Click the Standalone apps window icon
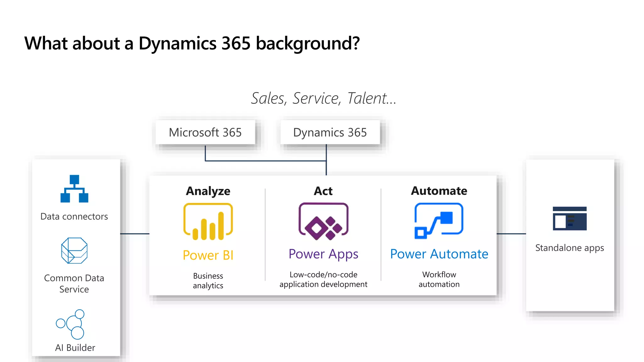Image resolution: width=644 pixels, height=362 pixels. point(569,218)
